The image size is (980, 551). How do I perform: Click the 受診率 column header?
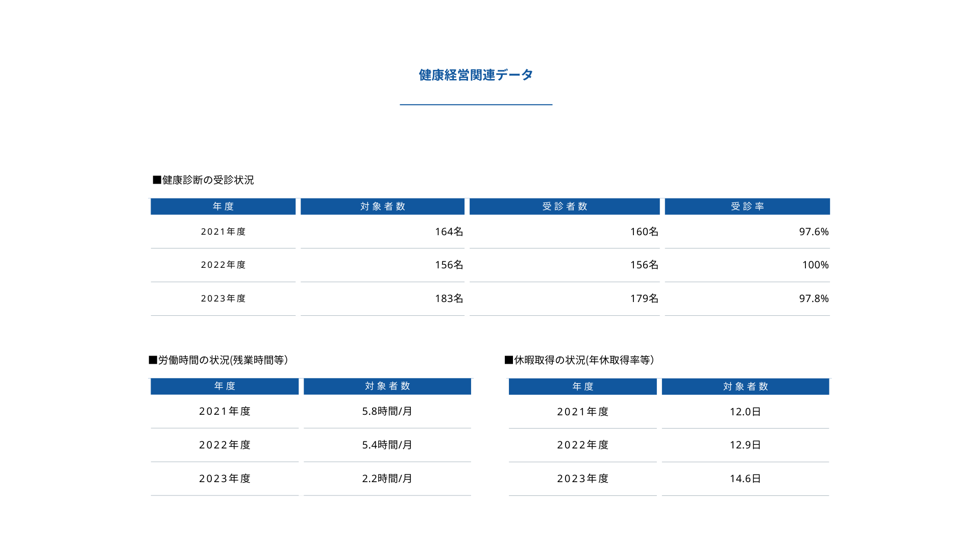click(747, 207)
